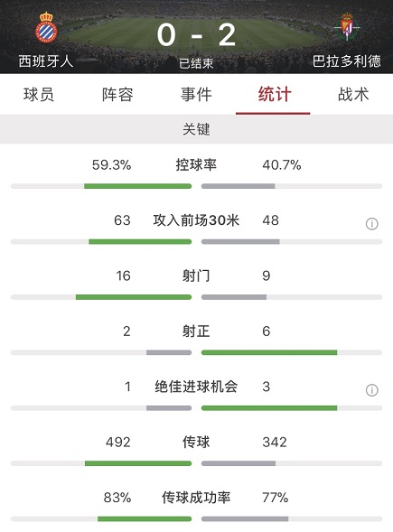393x532 pixels.
Task: Click the 0 - 2 match score
Action: [x=196, y=35]
